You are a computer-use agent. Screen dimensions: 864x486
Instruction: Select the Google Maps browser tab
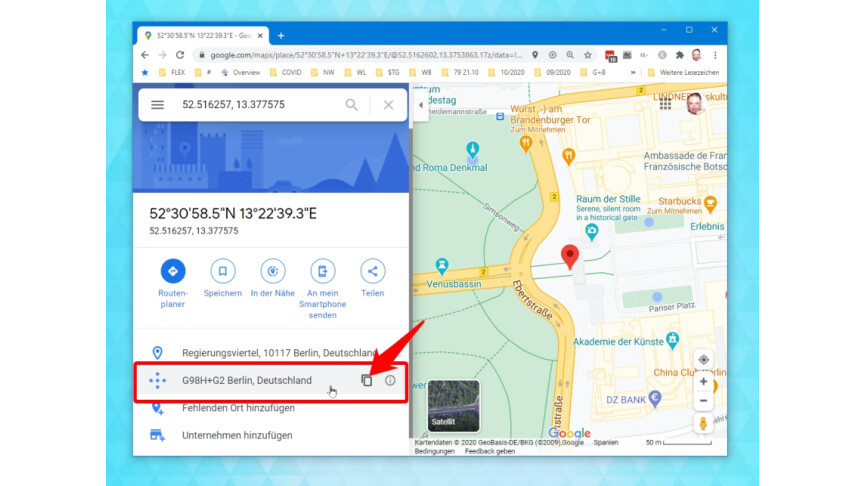click(x=203, y=36)
